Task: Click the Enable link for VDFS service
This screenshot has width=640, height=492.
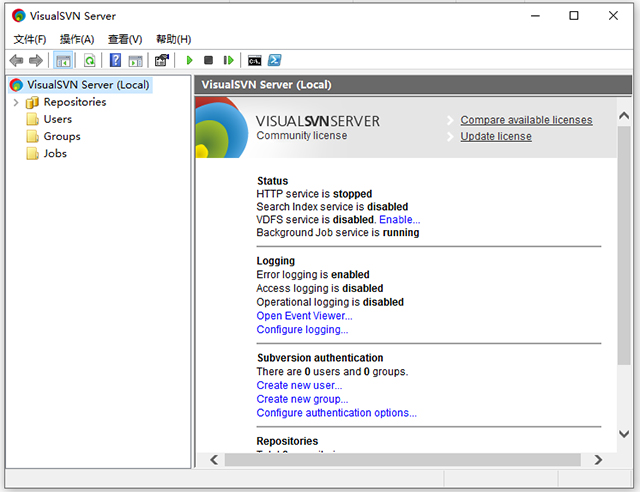Action: pos(399,219)
